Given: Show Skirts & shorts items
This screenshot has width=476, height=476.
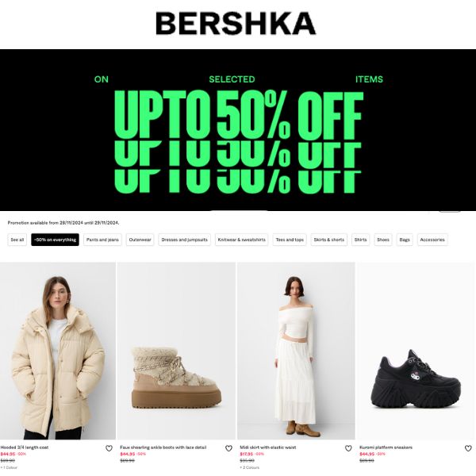Looking at the screenshot, I should pos(329,240).
